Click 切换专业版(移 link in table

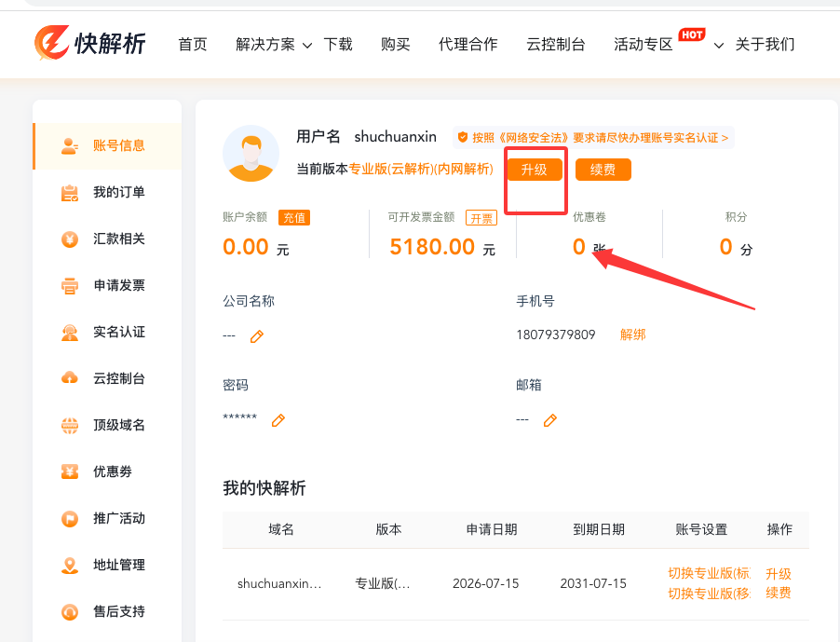(710, 594)
